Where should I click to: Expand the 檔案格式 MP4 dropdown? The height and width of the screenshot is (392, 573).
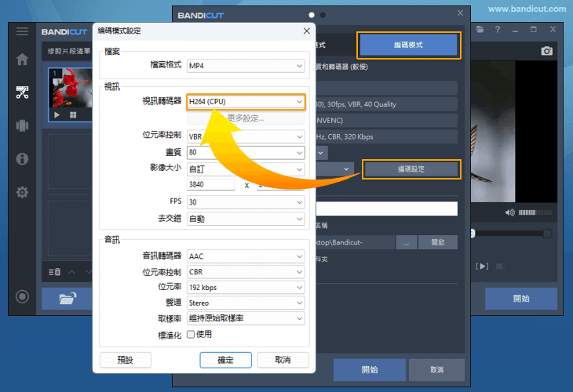point(246,66)
